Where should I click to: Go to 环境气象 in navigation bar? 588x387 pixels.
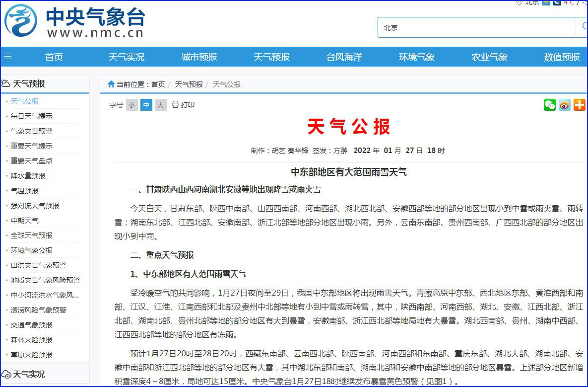[x=417, y=57]
